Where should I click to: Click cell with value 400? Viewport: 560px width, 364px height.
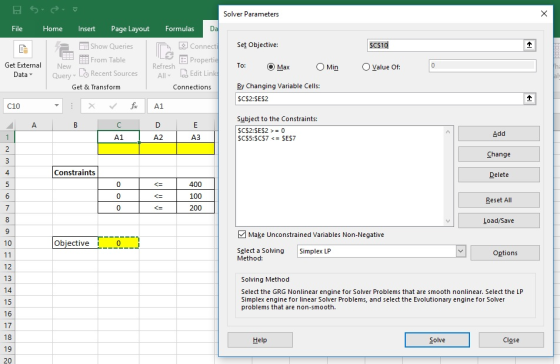(x=195, y=184)
